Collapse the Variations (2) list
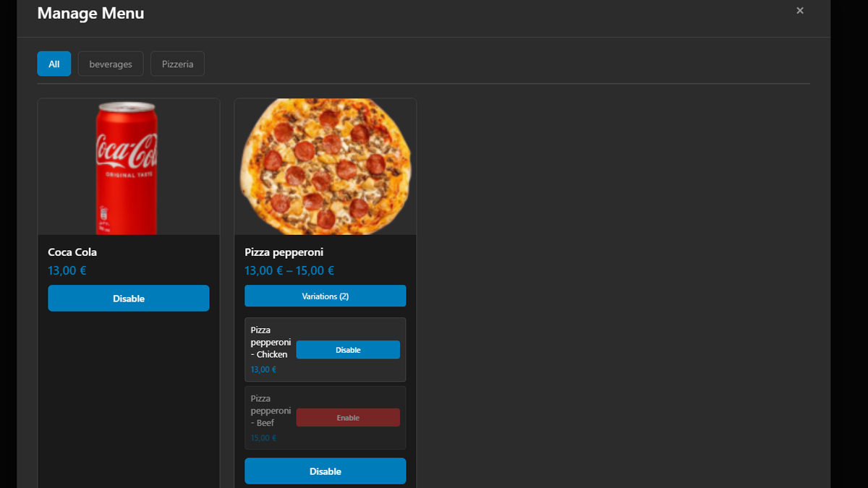This screenshot has width=868, height=488. (325, 296)
